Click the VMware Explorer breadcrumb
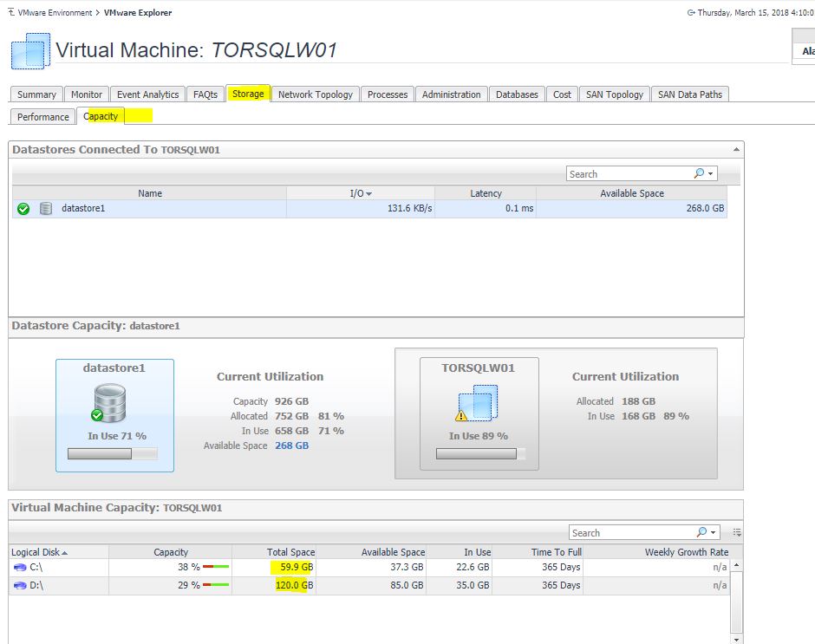Screen dimensions: 815x644 pyautogui.click(x=138, y=12)
